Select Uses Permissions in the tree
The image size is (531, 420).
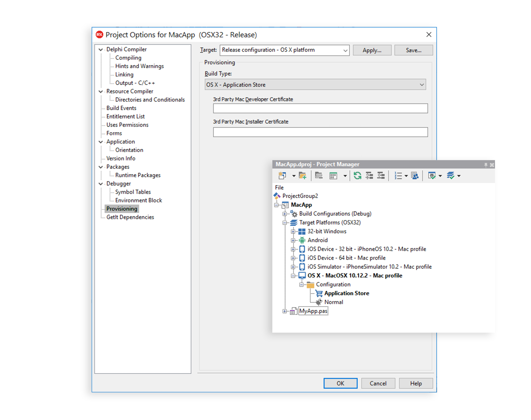click(127, 125)
